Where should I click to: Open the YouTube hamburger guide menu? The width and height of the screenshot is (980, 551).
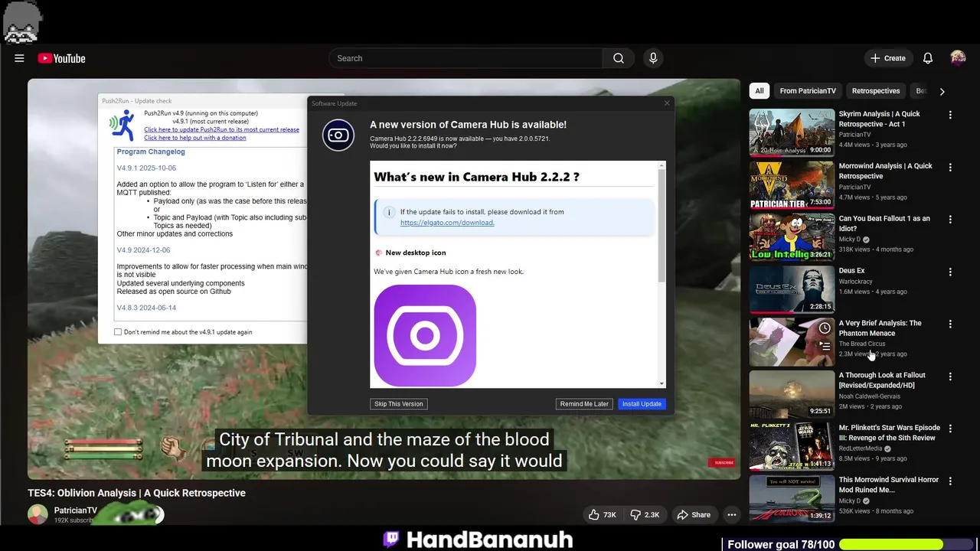pos(19,58)
